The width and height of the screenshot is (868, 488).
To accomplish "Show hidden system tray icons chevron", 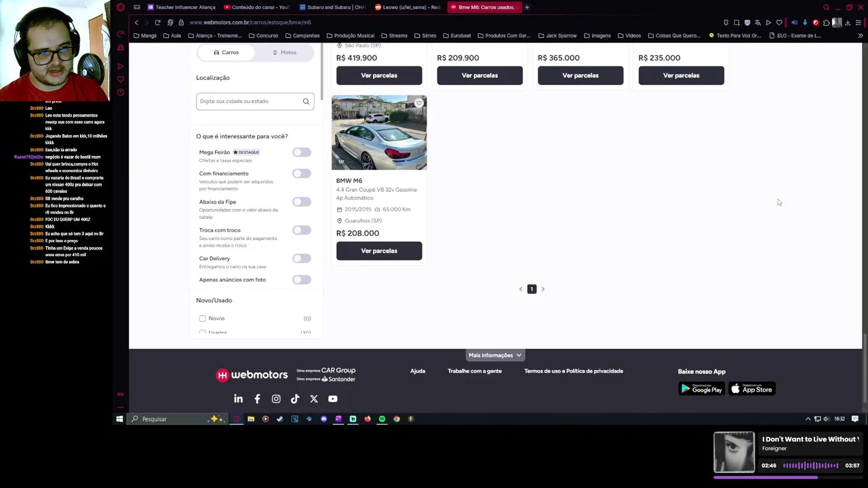I will click(x=808, y=419).
